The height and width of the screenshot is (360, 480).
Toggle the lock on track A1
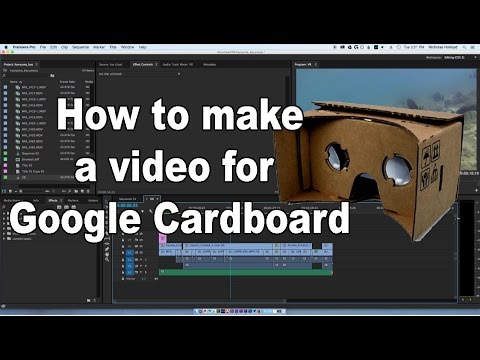click(123, 259)
